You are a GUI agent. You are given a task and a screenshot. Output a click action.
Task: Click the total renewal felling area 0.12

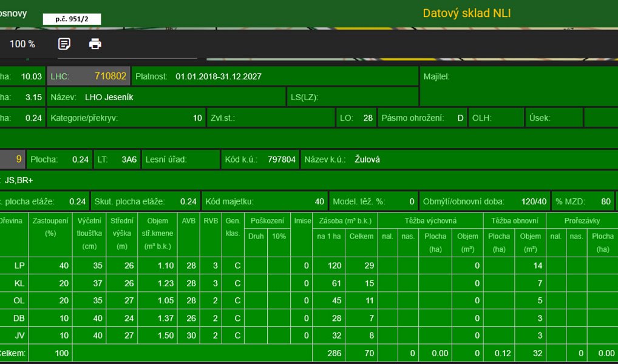tap(503, 353)
